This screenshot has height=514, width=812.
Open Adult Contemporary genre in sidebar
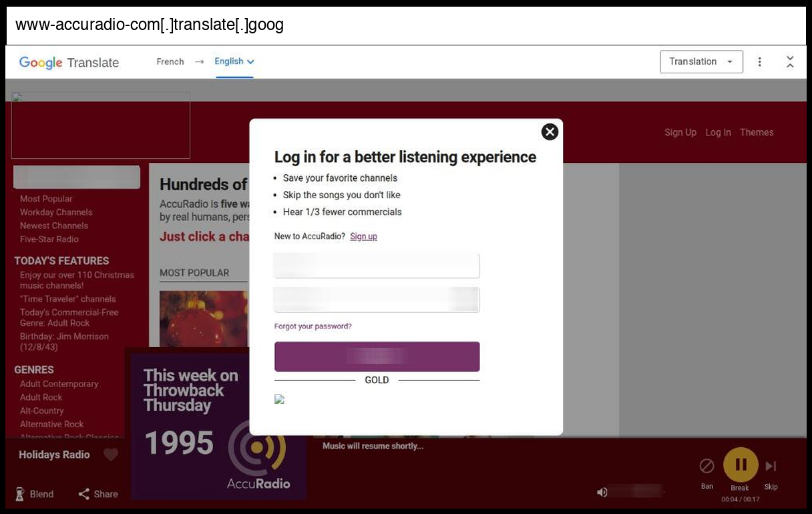point(59,384)
